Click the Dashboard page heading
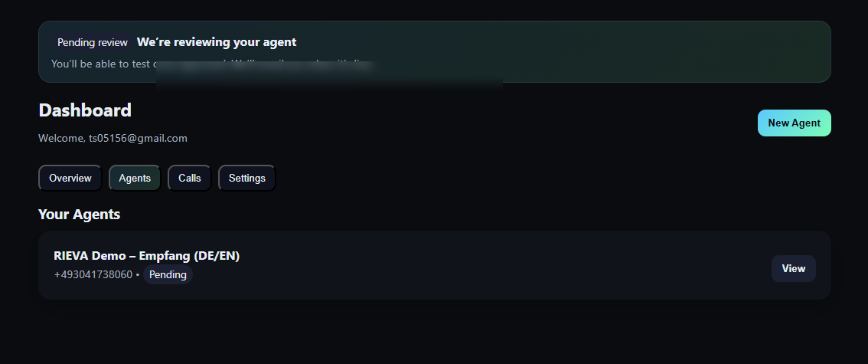The width and height of the screenshot is (868, 364). (x=85, y=110)
